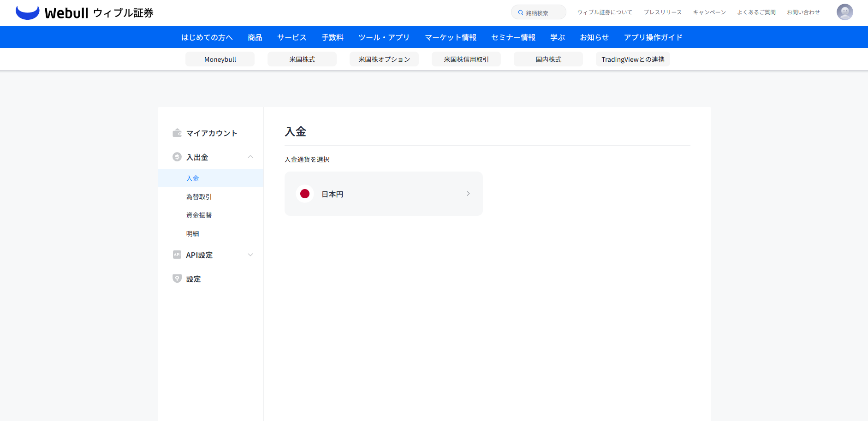Image resolution: width=868 pixels, height=421 pixels.
Task: Open the TradingViewとの連携 link
Action: [x=633, y=59]
